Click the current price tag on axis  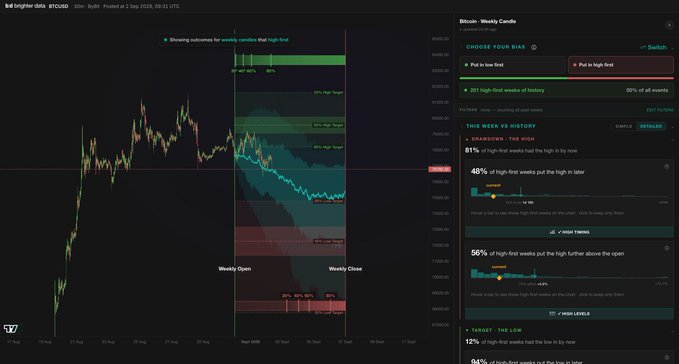(x=440, y=169)
